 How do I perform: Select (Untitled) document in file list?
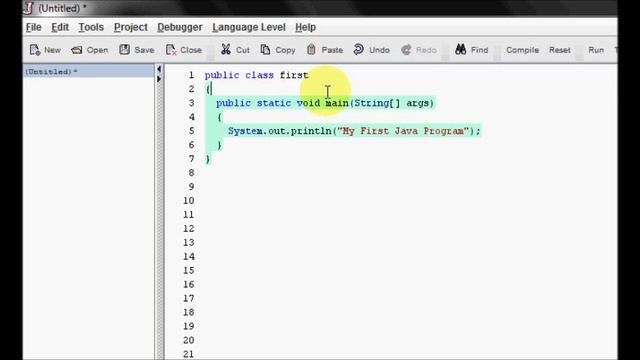click(89, 71)
